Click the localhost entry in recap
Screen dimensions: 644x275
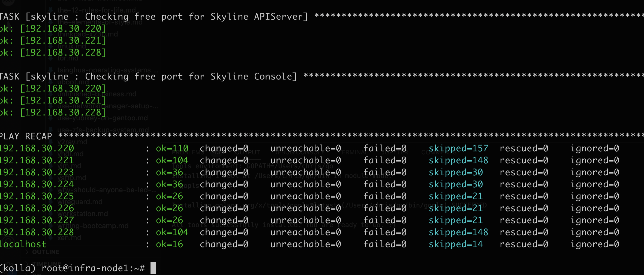coord(23,244)
